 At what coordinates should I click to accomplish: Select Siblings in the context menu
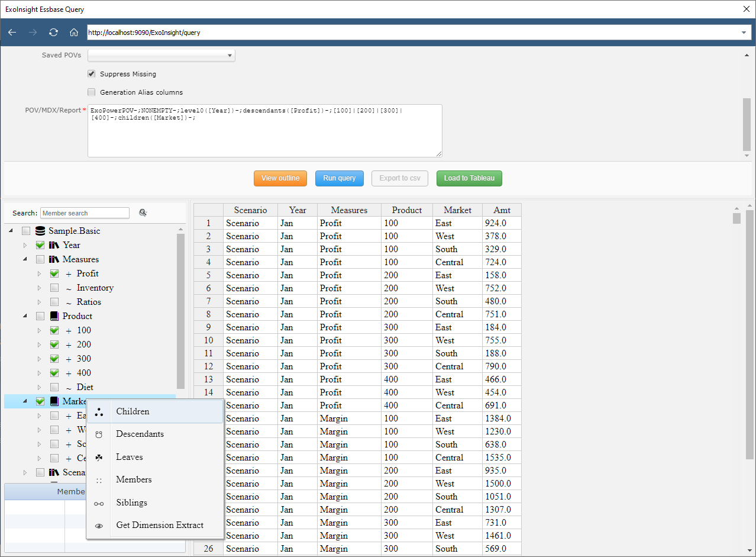click(x=131, y=503)
